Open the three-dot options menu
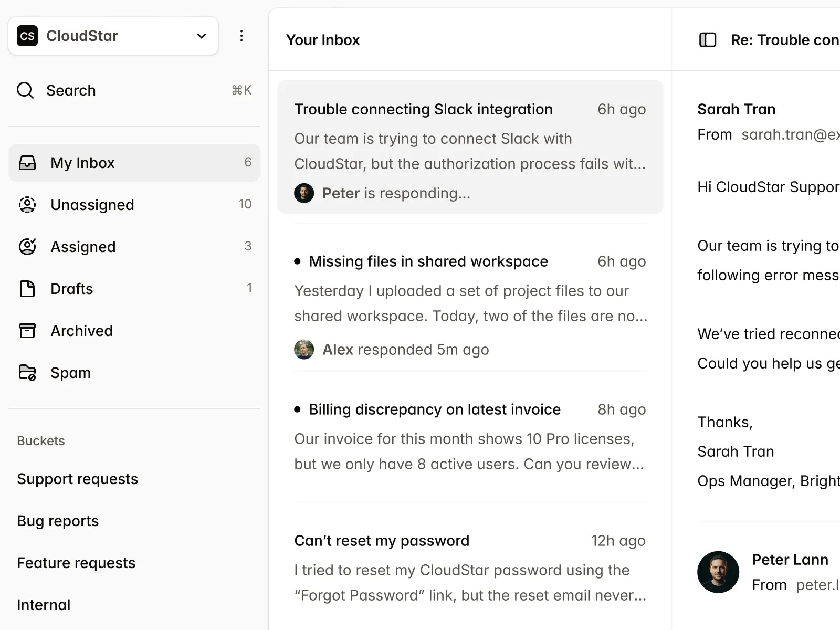 click(x=241, y=36)
